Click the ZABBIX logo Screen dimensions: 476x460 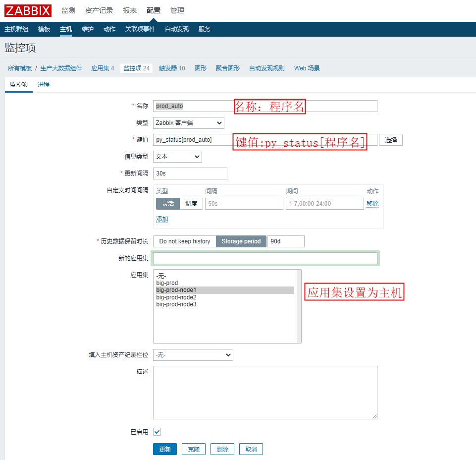click(x=28, y=10)
